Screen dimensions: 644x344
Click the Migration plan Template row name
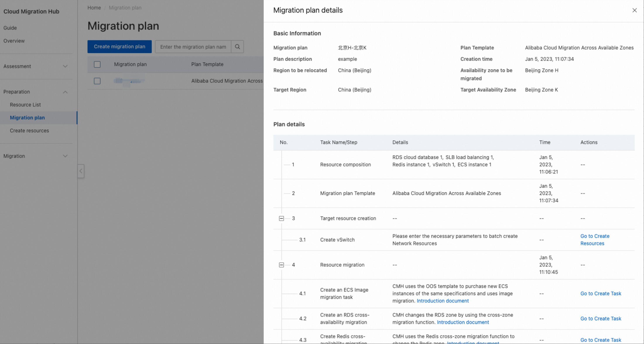(348, 193)
